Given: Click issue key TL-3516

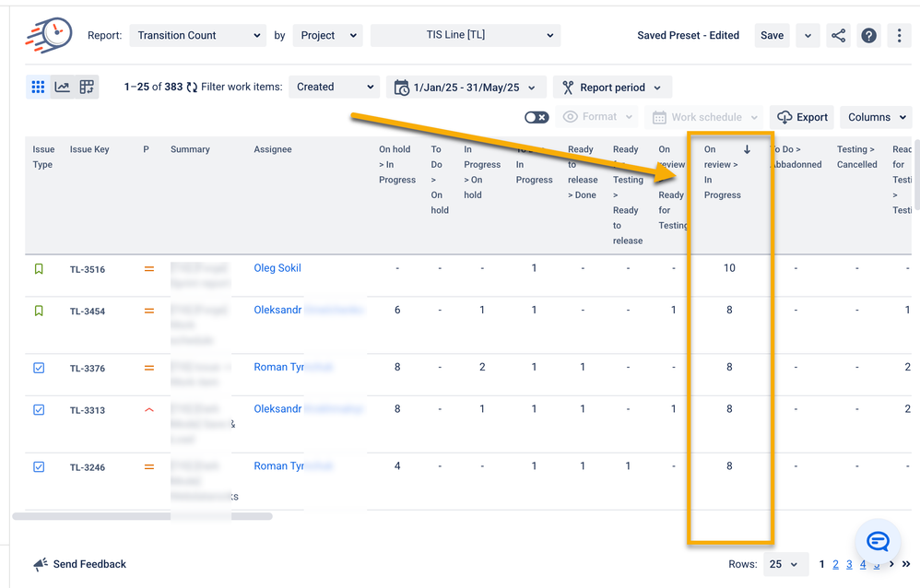Looking at the screenshot, I should click(x=88, y=269).
